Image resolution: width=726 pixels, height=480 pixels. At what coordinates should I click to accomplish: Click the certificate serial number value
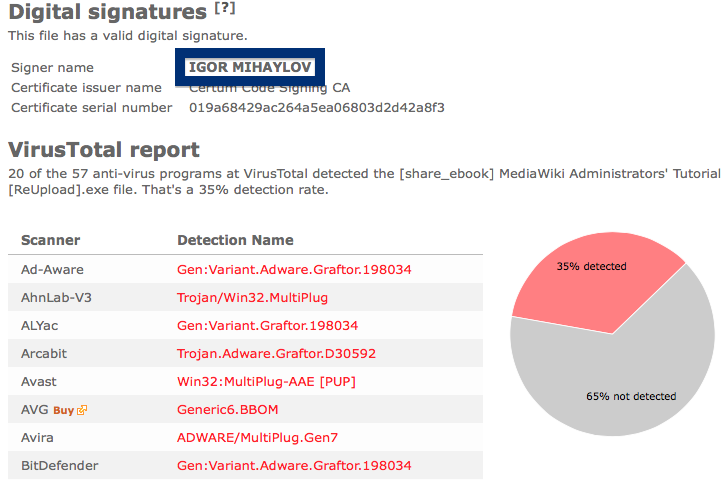(317, 108)
